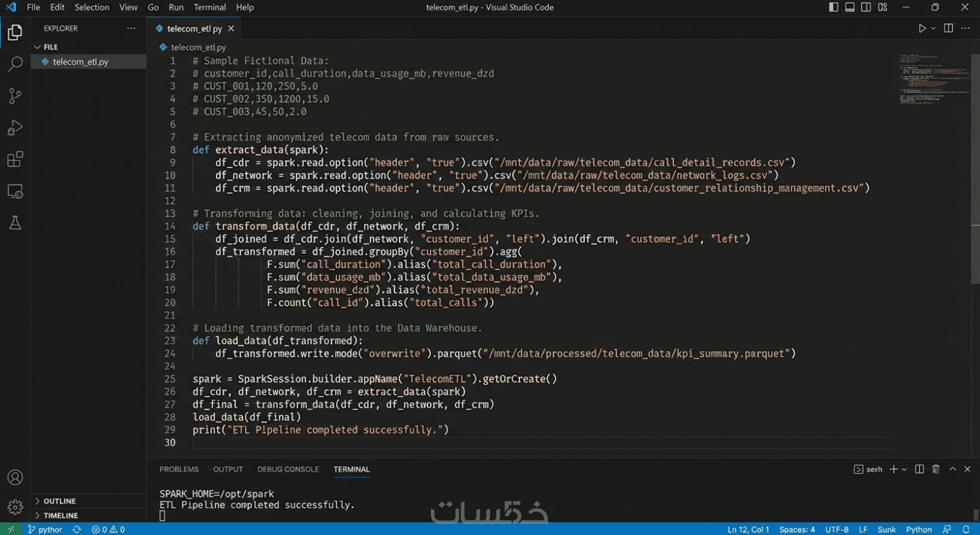
Task: Open the editor more actions ellipsis
Action: point(965,29)
